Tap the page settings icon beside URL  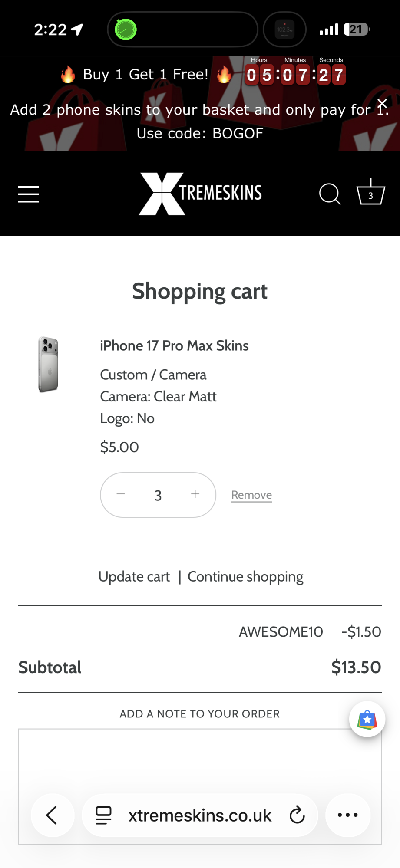pyautogui.click(x=103, y=815)
